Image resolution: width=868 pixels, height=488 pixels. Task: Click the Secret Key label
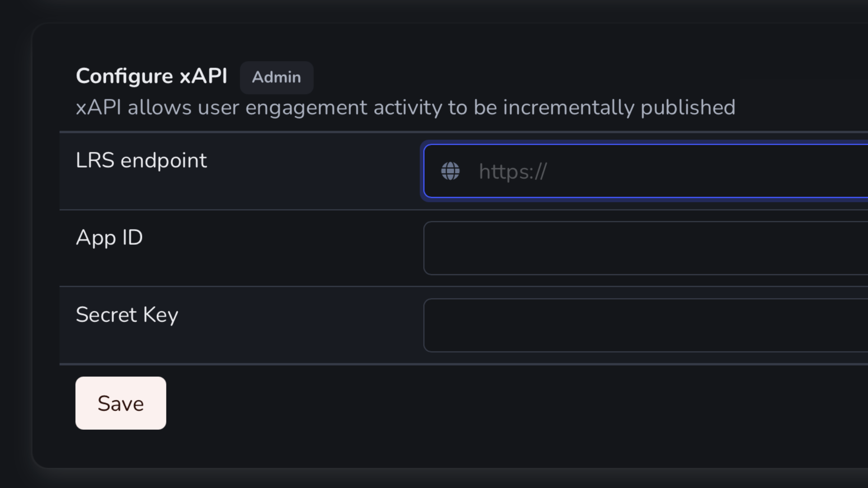click(127, 314)
